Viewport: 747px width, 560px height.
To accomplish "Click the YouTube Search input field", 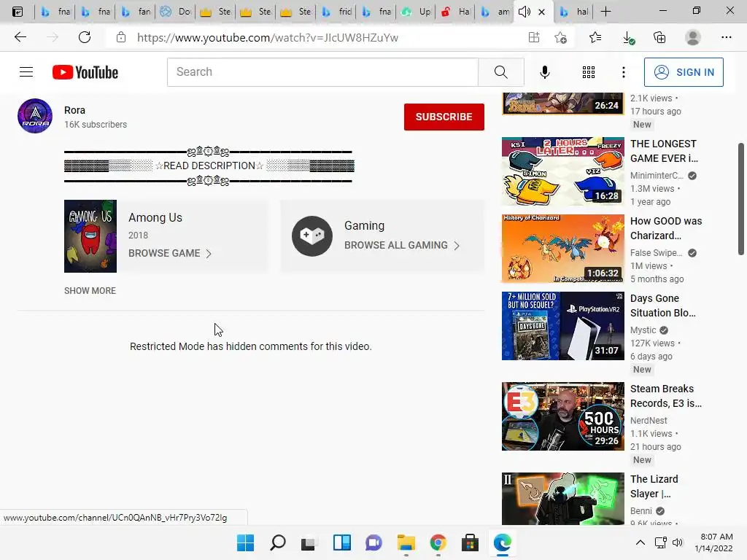I will 322,72.
